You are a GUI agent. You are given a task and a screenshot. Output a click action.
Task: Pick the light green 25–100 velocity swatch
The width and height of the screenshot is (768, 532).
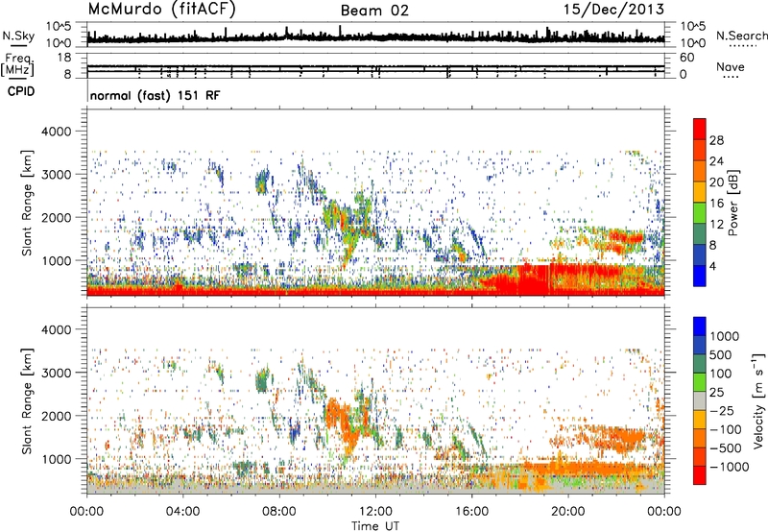(x=700, y=382)
